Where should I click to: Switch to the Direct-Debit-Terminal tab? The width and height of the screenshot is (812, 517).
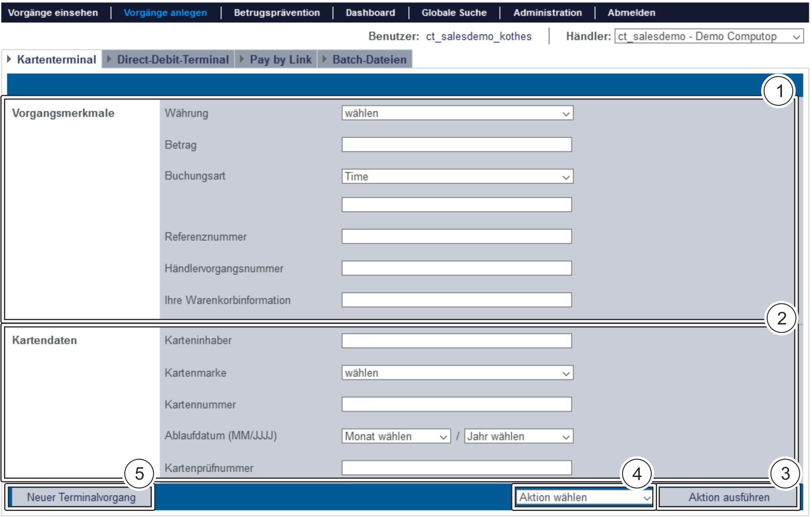172,60
